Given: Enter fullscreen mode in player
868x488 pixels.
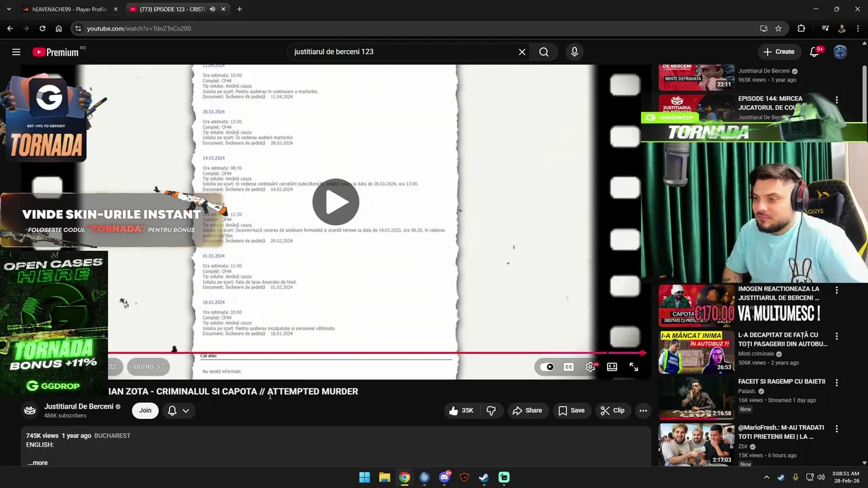Looking at the screenshot, I should point(633,367).
